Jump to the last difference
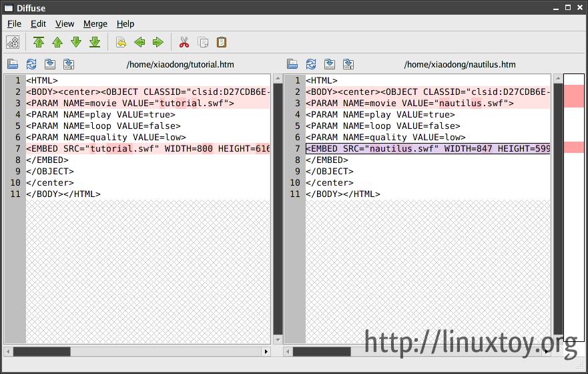Screen dimensions: 588x374 [95, 42]
